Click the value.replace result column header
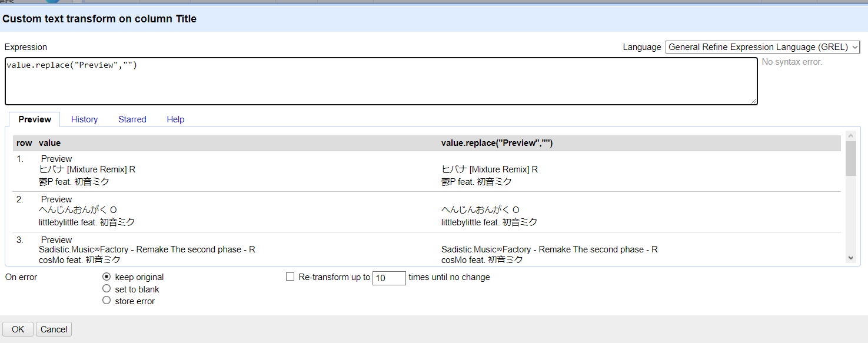This screenshot has height=343, width=868. [496, 142]
